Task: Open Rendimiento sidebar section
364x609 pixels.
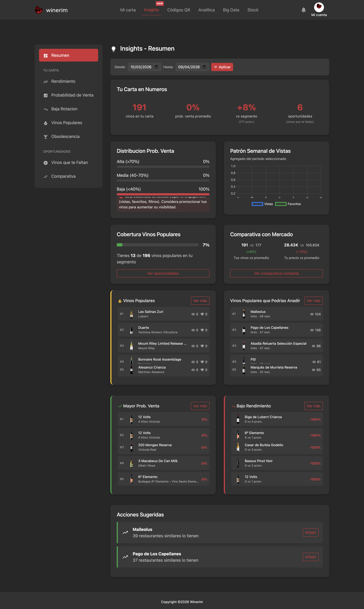Action: (68, 81)
